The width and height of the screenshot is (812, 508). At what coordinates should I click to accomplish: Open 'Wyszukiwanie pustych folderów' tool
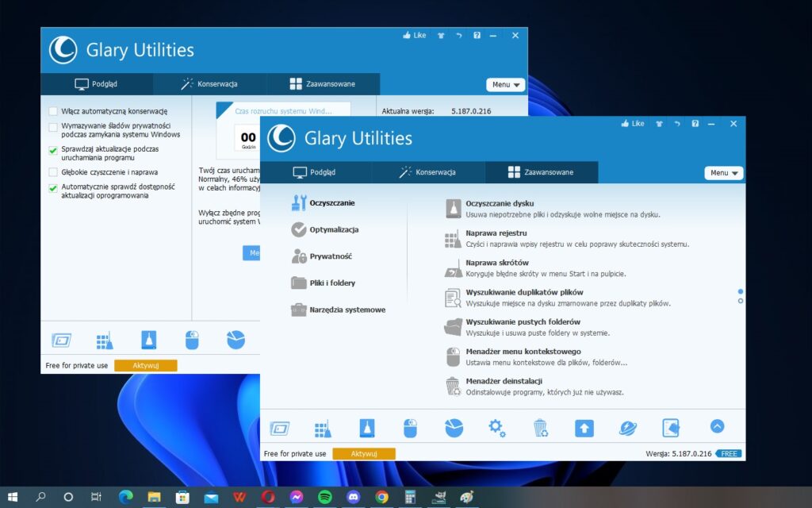tap(527, 327)
